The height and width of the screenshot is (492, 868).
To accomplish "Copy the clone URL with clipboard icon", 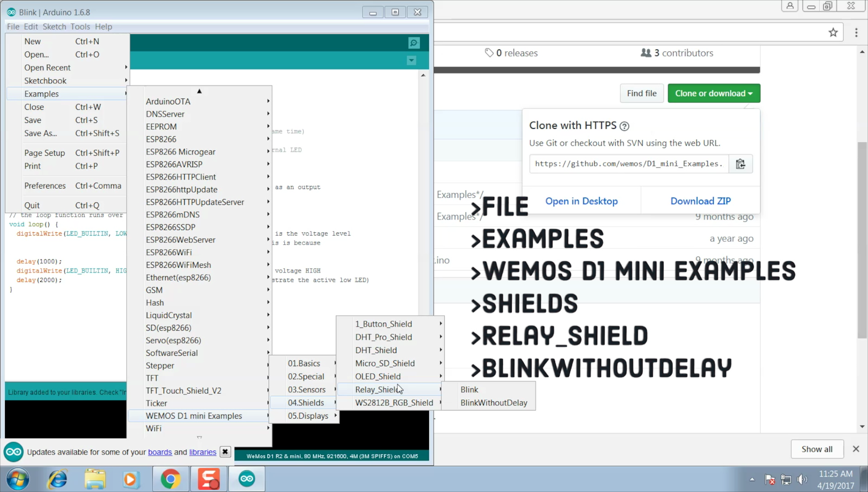I will tap(740, 164).
